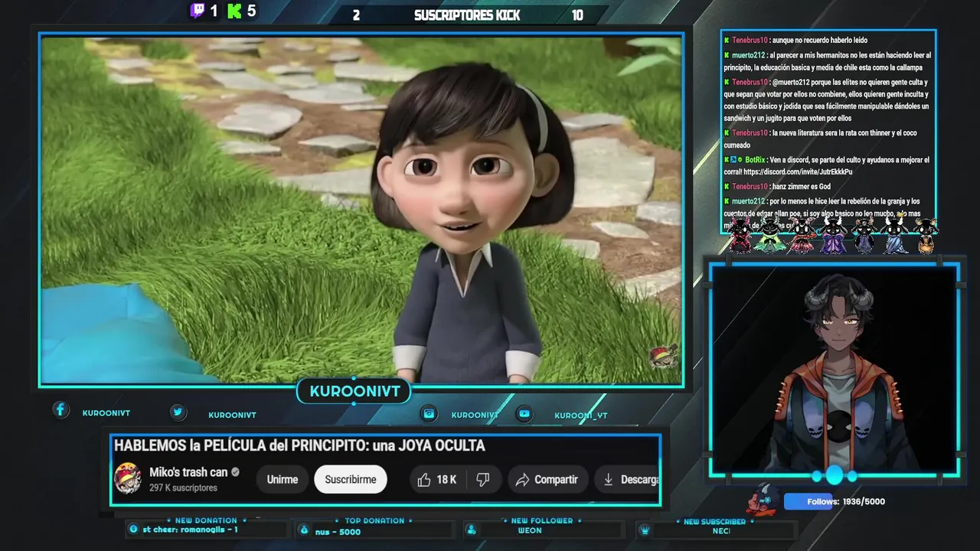Click the Kick badge beside BotRix in chat
This screenshot has width=980, height=551.
click(727, 160)
